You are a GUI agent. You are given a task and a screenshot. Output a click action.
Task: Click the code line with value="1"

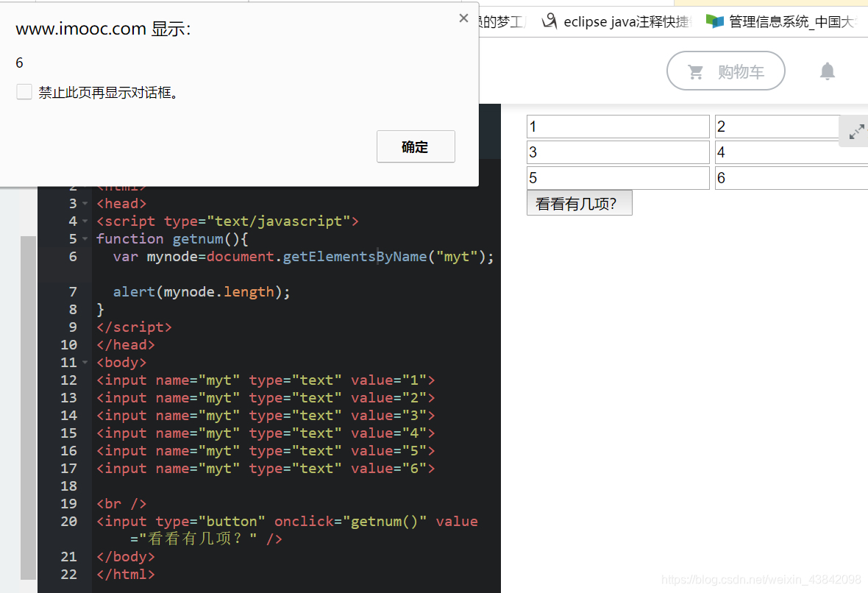[266, 380]
